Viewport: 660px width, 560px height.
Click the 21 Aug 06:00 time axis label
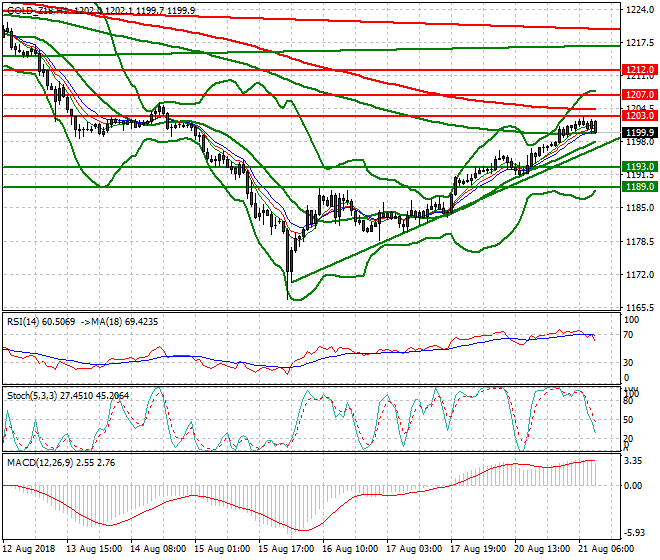pyautogui.click(x=606, y=549)
